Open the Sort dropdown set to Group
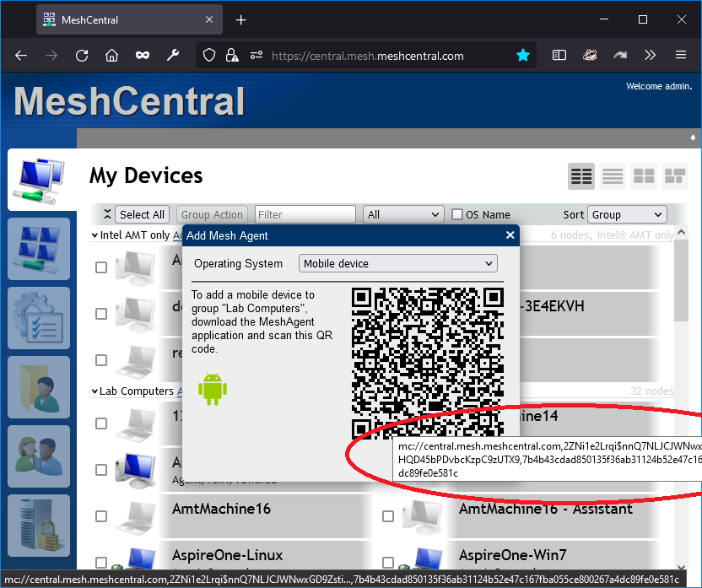Viewport: 702px width, 588px height. click(x=627, y=214)
